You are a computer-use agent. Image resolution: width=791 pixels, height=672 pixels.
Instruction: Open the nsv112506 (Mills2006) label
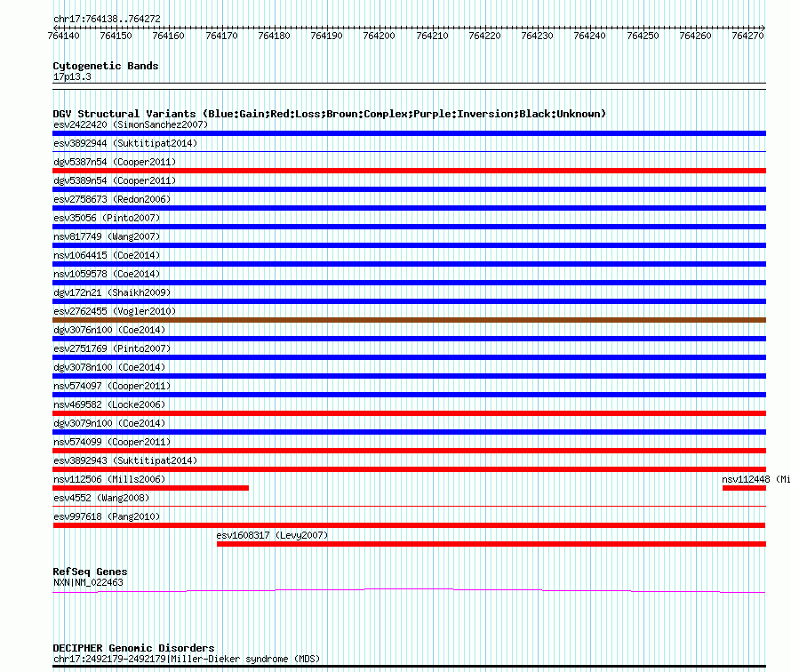pos(109,479)
